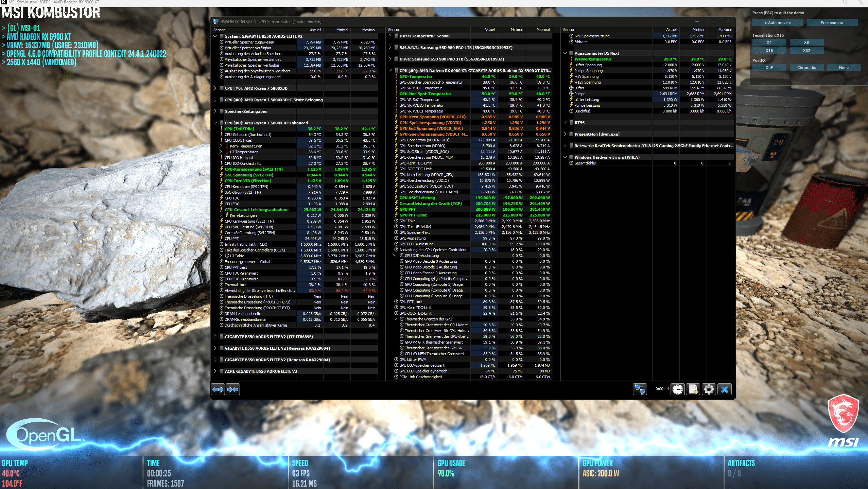The width and height of the screenshot is (868, 489).
Task: Set tessellation to X4
Action: [769, 42]
